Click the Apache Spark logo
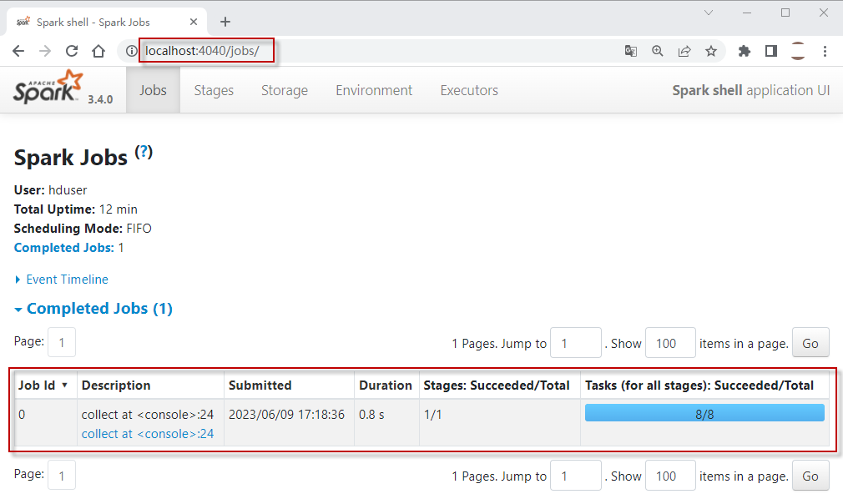The image size is (843, 504). [x=48, y=88]
